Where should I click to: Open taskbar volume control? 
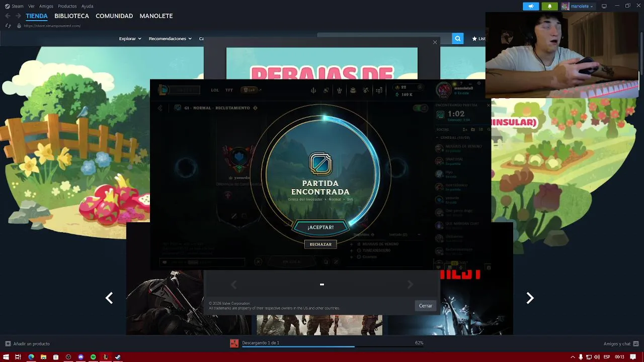pos(597,357)
